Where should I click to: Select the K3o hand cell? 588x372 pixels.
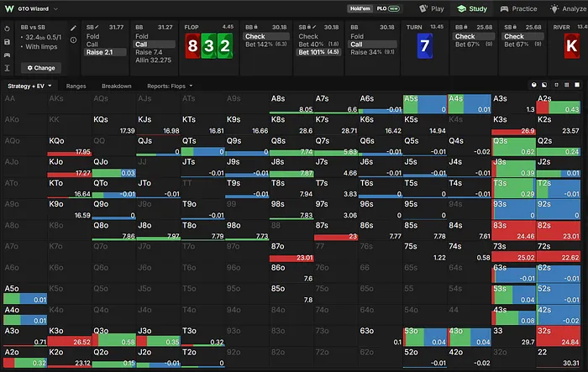click(70, 337)
